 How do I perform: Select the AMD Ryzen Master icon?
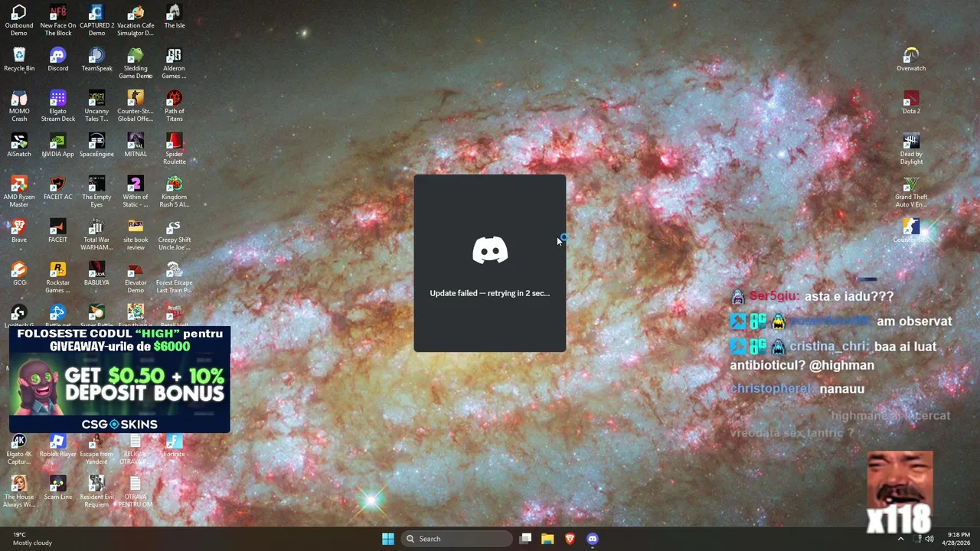click(19, 192)
